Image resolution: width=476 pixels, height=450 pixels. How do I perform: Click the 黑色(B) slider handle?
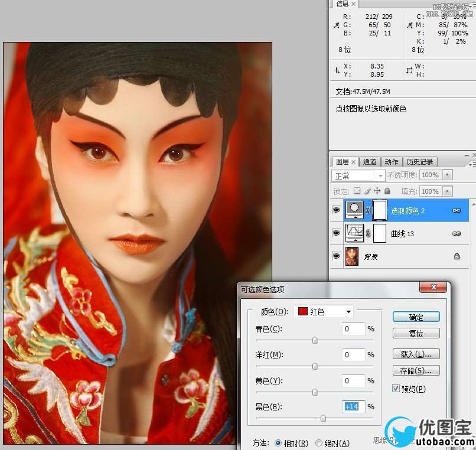click(323, 419)
